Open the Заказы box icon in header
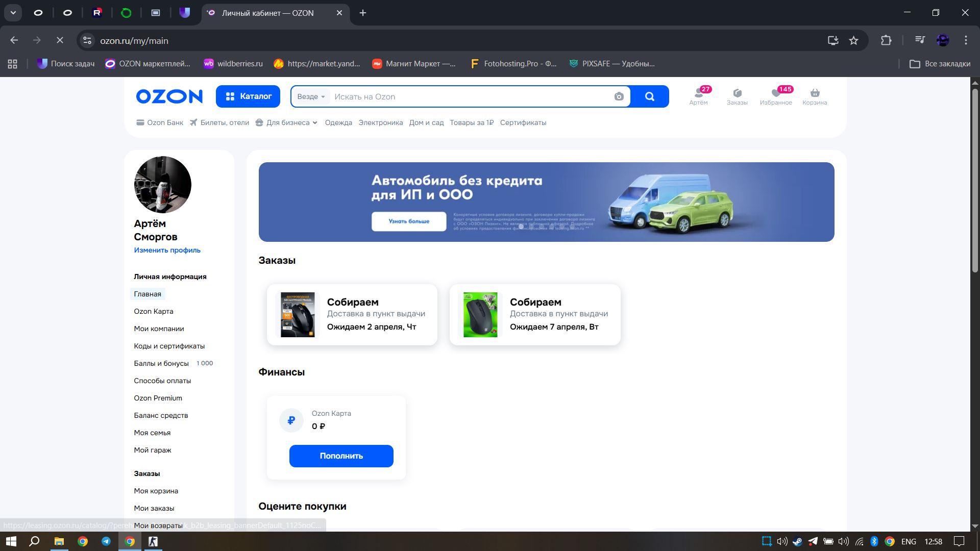 737,96
